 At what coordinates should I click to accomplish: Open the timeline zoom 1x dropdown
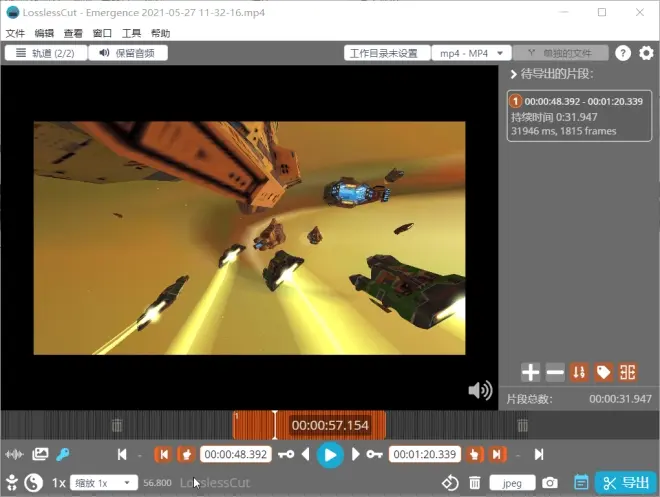pos(104,483)
